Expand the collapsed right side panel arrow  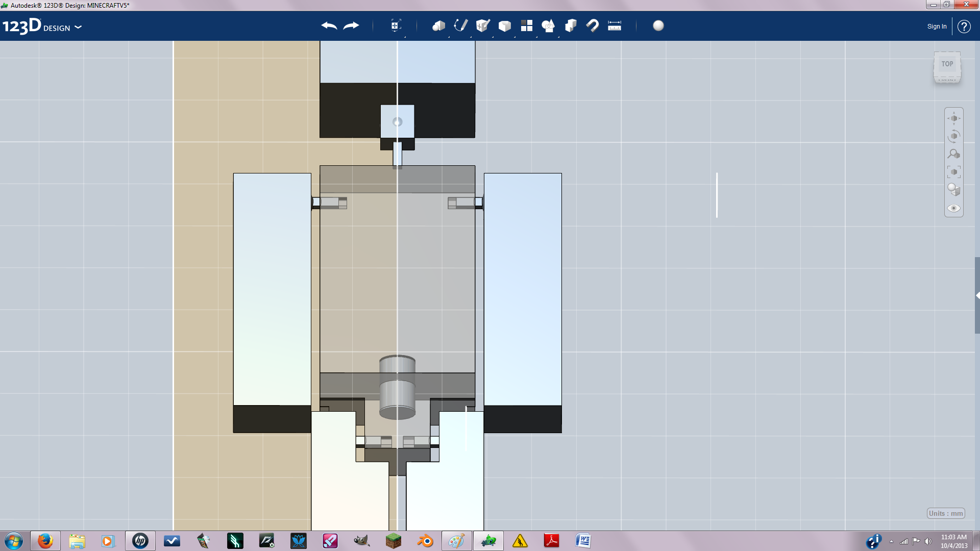[977, 295]
